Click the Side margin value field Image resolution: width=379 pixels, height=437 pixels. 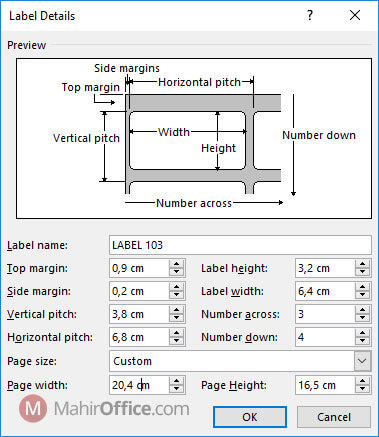[139, 291]
